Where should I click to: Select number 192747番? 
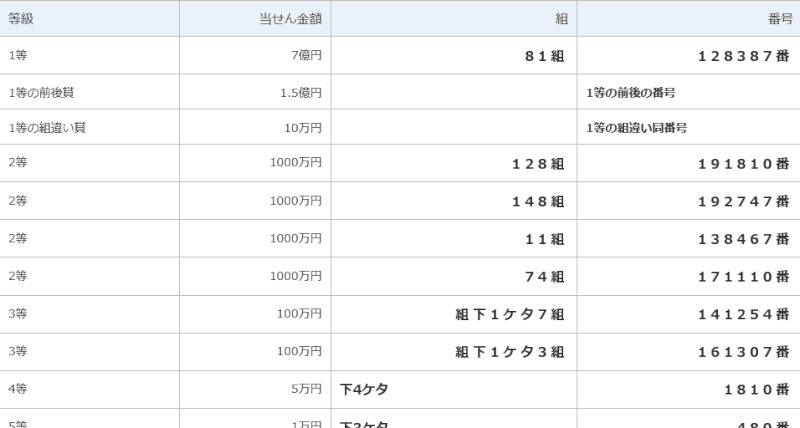[744, 201]
